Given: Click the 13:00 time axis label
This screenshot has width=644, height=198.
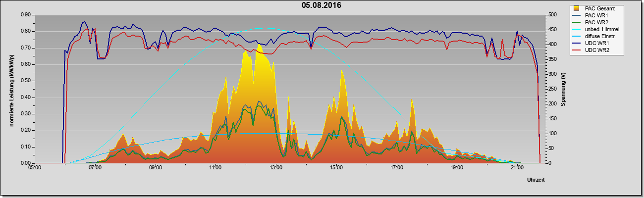Looking at the screenshot, I should [x=275, y=168].
